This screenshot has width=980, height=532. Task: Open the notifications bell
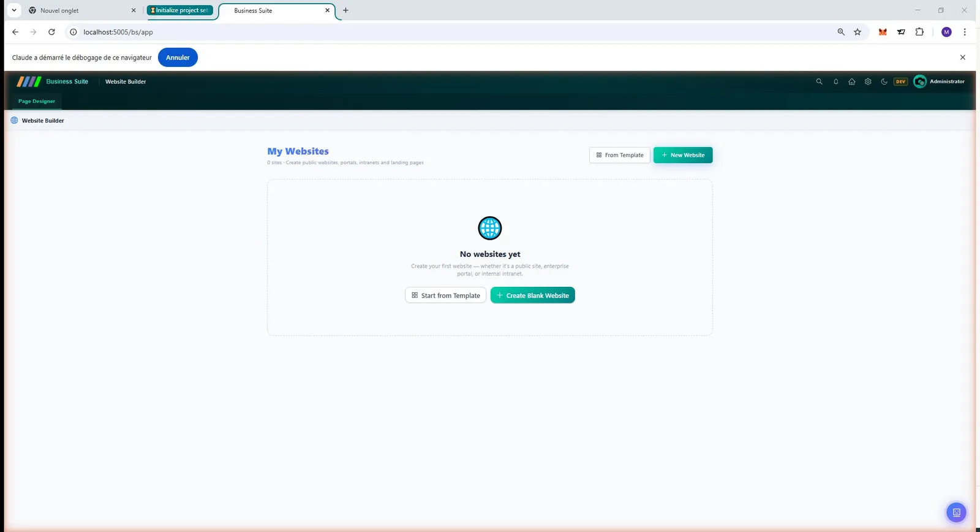coord(835,82)
